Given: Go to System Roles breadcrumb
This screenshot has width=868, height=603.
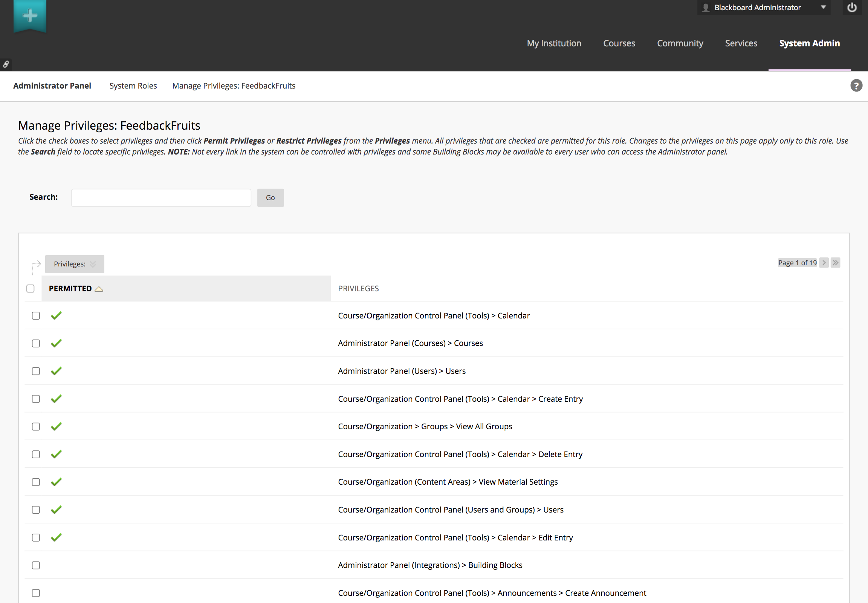Looking at the screenshot, I should [133, 86].
